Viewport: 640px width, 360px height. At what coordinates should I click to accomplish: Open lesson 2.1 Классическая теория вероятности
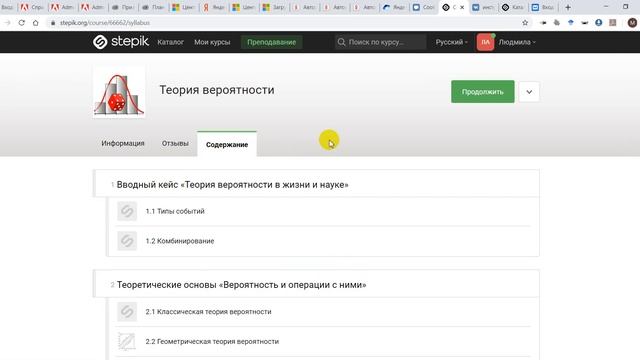click(209, 311)
